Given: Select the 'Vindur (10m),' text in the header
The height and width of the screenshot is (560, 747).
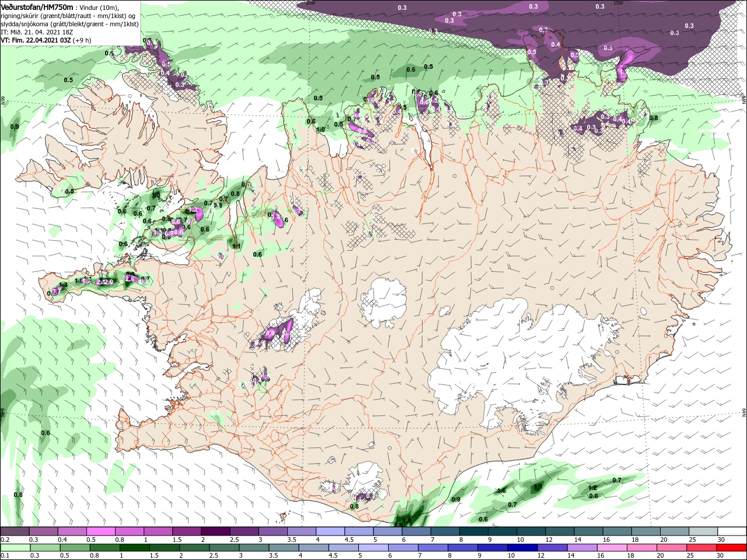Looking at the screenshot, I should click(x=100, y=7).
